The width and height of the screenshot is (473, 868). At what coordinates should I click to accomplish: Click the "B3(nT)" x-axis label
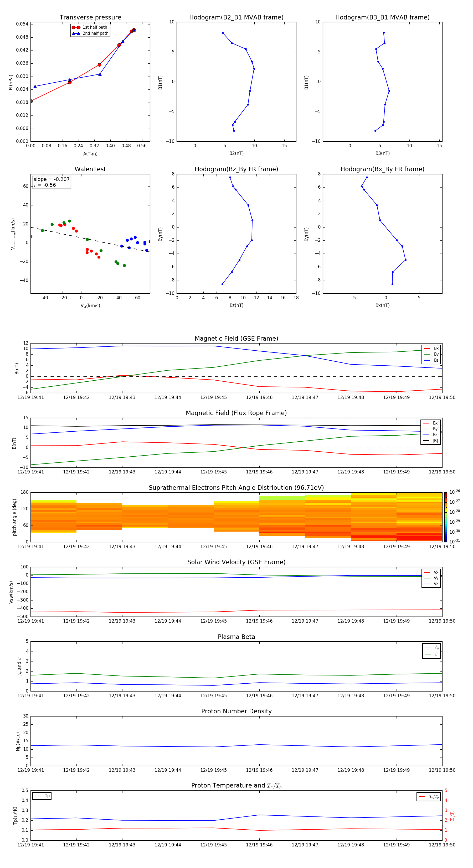pos(382,153)
